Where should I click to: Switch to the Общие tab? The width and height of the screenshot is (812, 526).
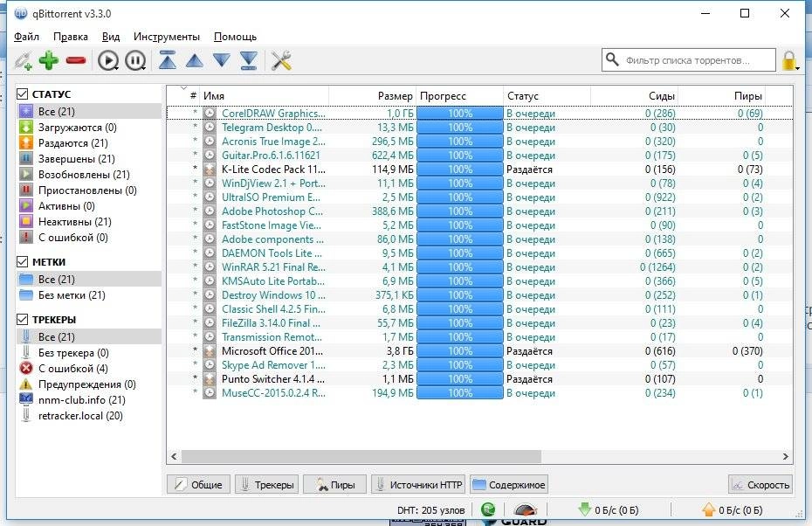pyautogui.click(x=198, y=485)
